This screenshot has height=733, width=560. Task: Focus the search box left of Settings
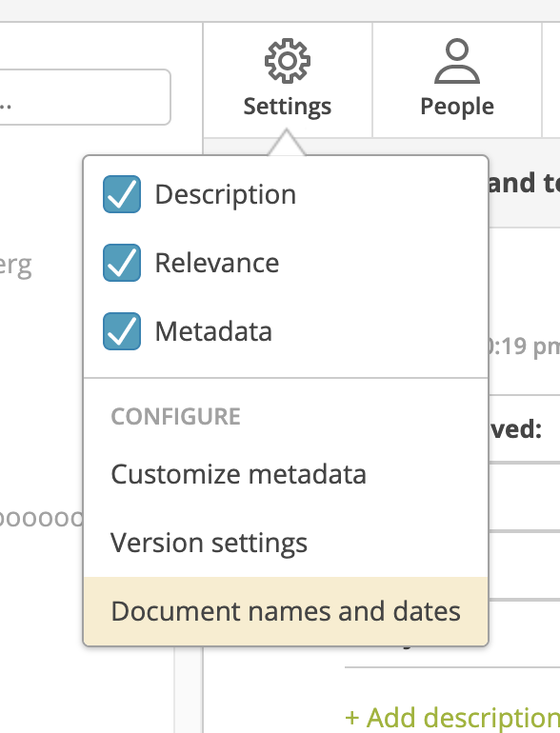click(x=85, y=97)
